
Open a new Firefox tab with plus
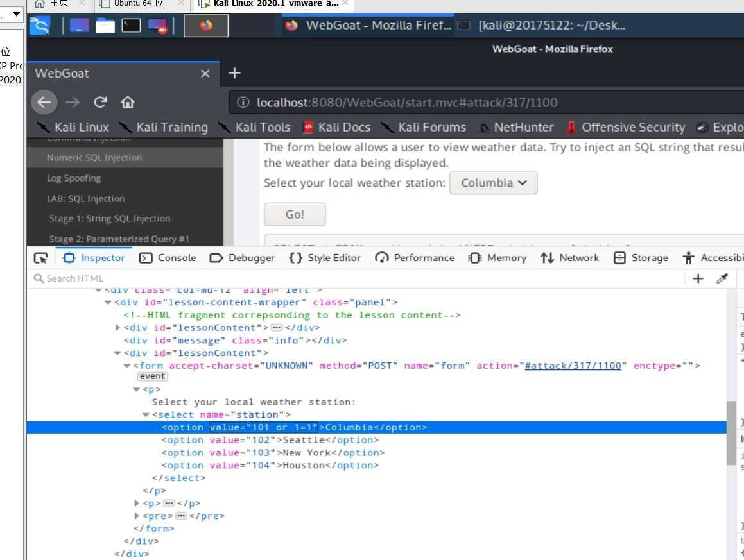234,73
